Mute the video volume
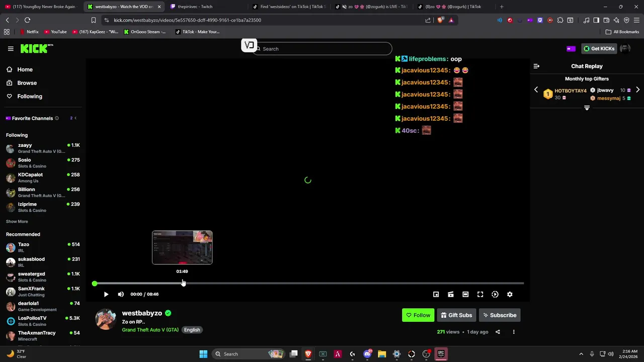Viewport: 644px width, 362px height. pos(121,294)
